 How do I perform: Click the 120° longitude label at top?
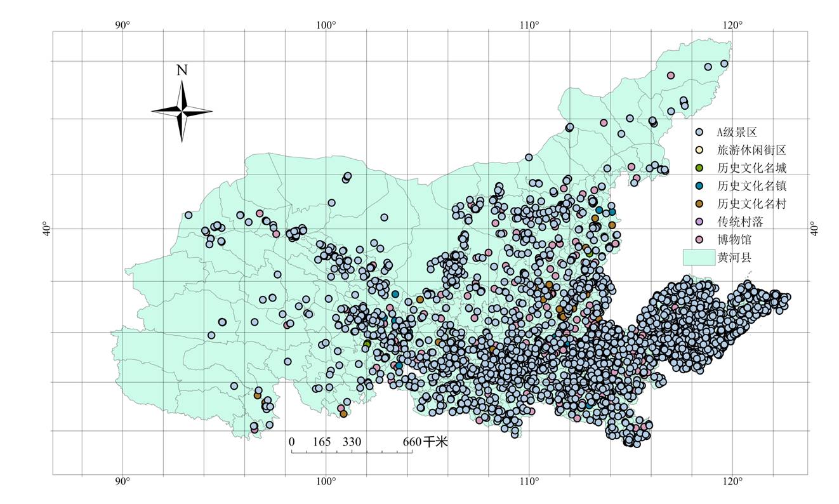tap(732, 25)
